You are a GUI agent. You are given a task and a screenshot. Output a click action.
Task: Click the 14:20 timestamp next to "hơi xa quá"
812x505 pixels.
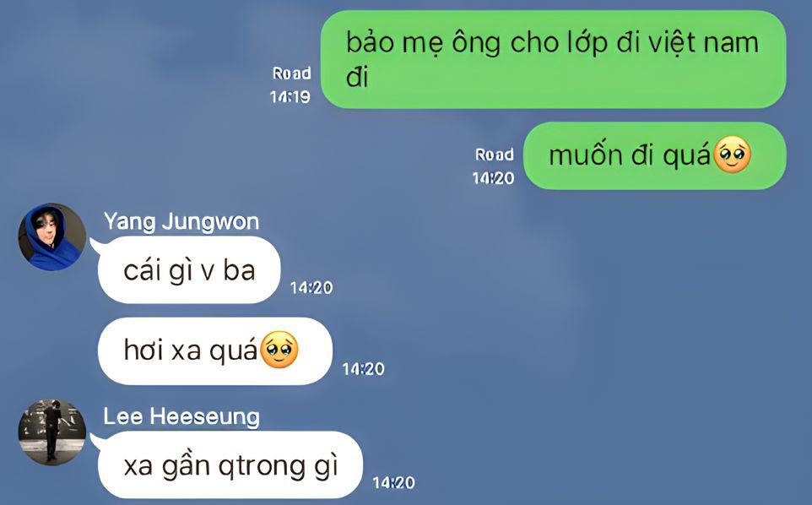point(363,369)
